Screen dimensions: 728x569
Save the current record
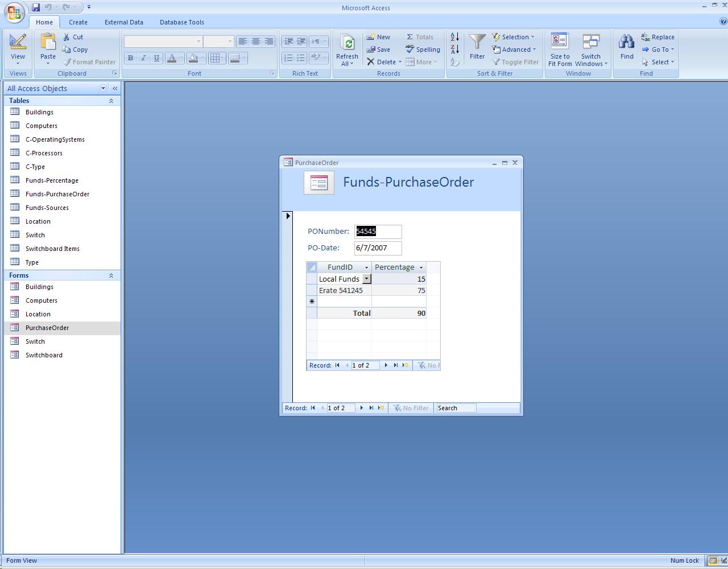click(x=378, y=50)
